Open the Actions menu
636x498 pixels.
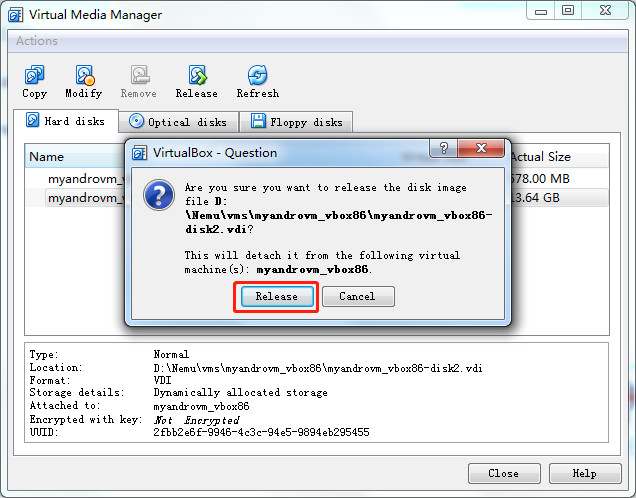point(37,41)
